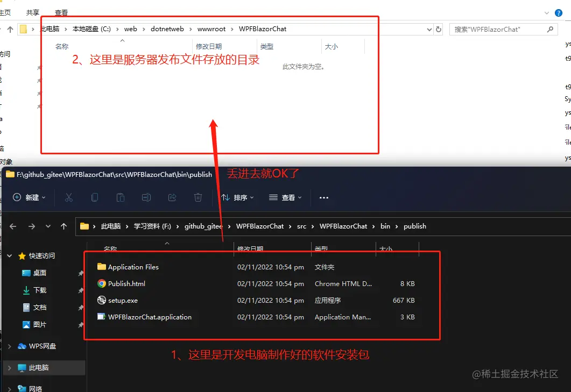Click the Paste clipboard icon
Screen dimensions: 571x392
coord(121,197)
